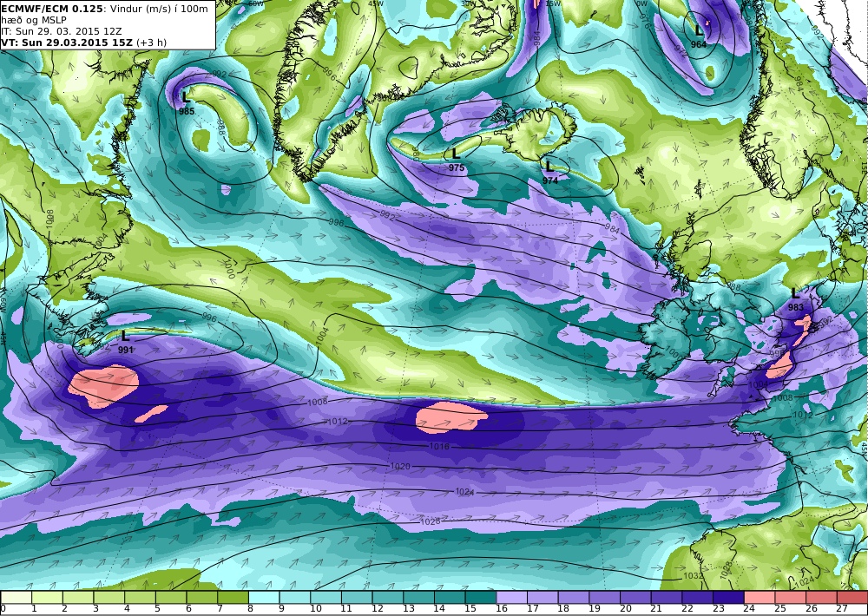Image resolution: width=868 pixels, height=616 pixels.
Task: Click the 'IT: Sun 29. 03. 2015 12Z' line
Action: tap(62, 31)
